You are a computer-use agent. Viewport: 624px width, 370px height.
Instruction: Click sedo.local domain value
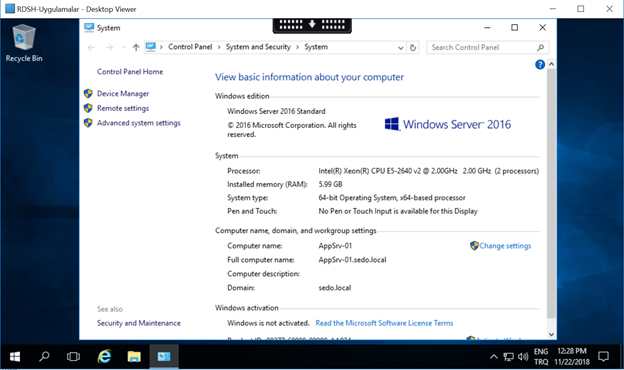click(x=335, y=288)
